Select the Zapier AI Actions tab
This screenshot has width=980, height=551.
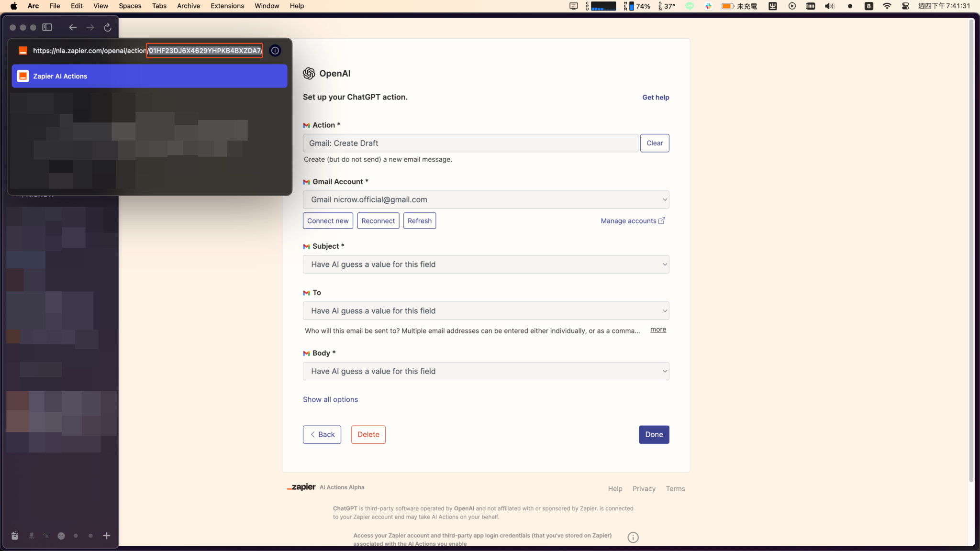[x=149, y=76]
